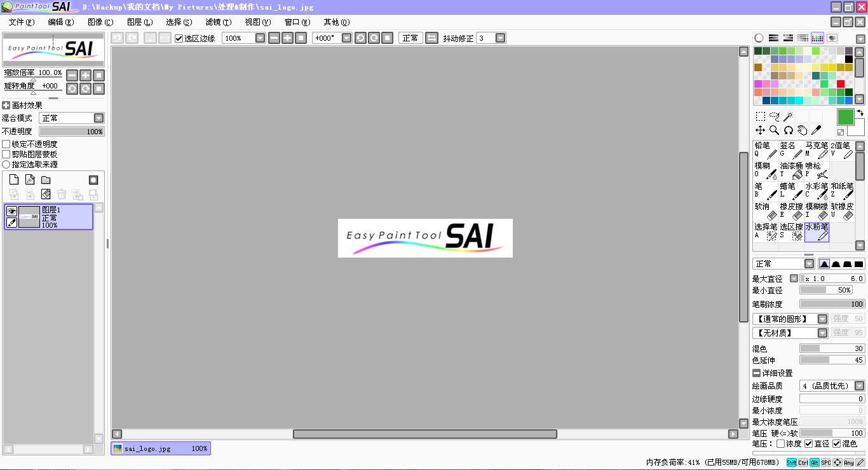Open the 绘画品质 quality dropdown

[859, 386]
